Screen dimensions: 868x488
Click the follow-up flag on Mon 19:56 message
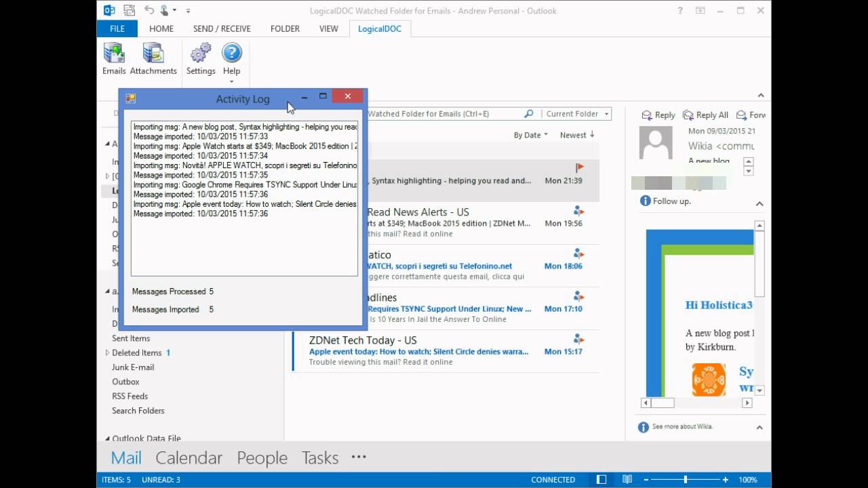[x=578, y=211]
